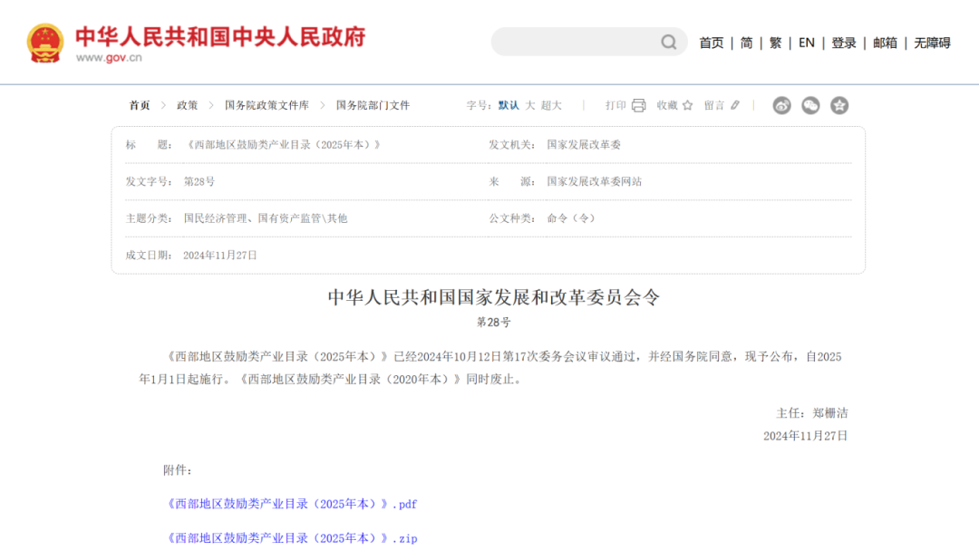
Task: Click into the top search field
Action: click(576, 42)
